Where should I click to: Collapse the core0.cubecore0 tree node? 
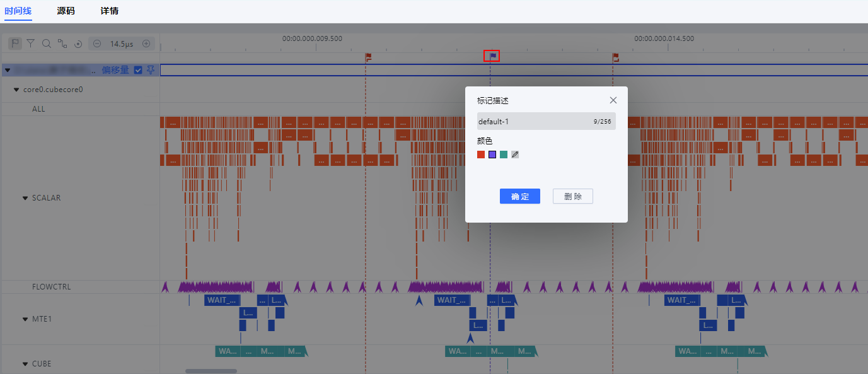[17, 90]
